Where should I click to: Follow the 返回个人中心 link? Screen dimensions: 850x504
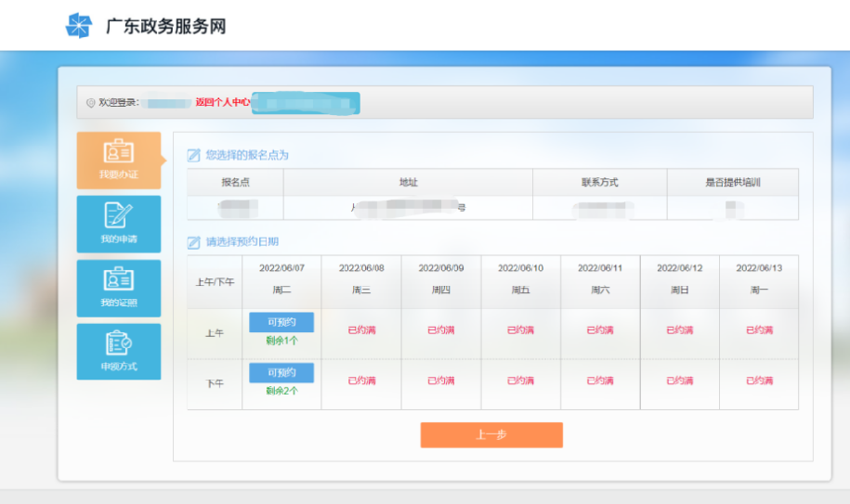[223, 102]
